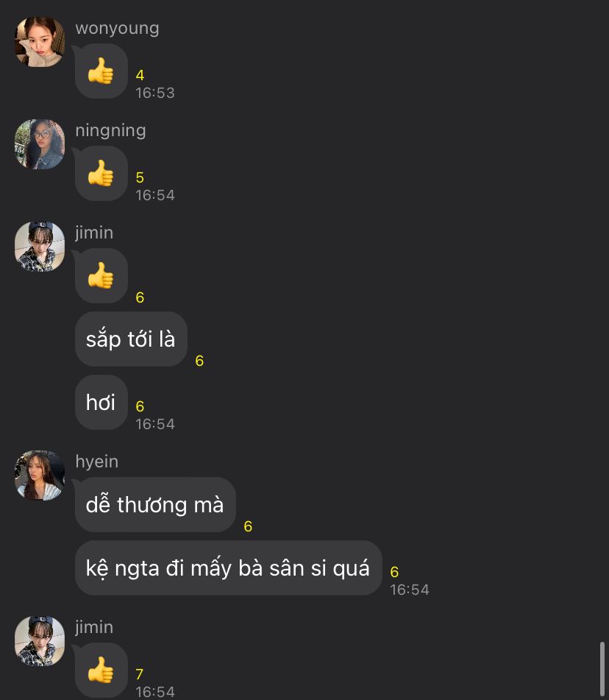Tap the 'dễ thương mà' message bubble

tap(155, 504)
